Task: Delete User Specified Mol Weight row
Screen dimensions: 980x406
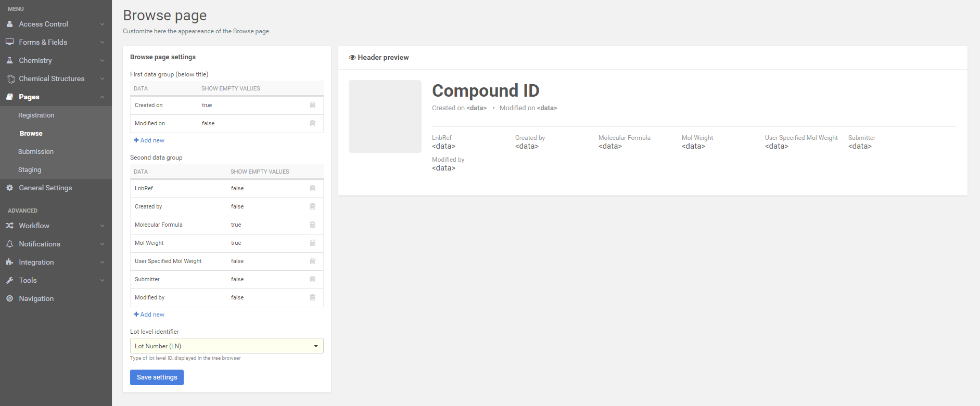Action: point(312,261)
